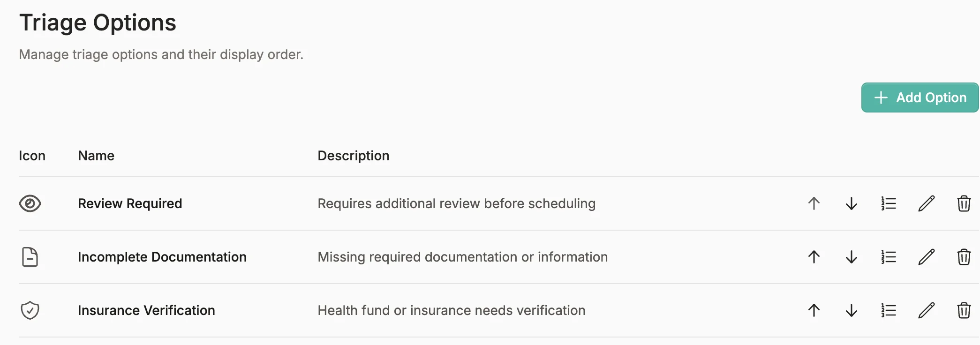Delete the Insurance Verification option
980x345 pixels.
click(965, 310)
